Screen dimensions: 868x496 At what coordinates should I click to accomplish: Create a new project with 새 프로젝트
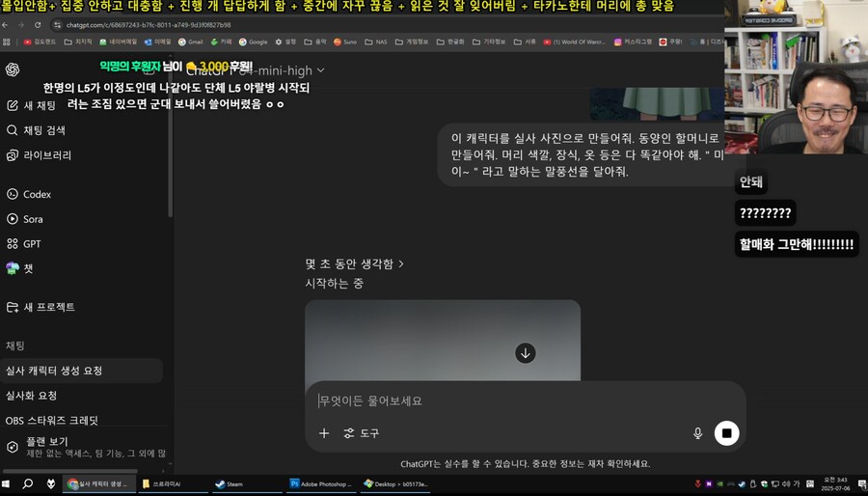click(41, 307)
